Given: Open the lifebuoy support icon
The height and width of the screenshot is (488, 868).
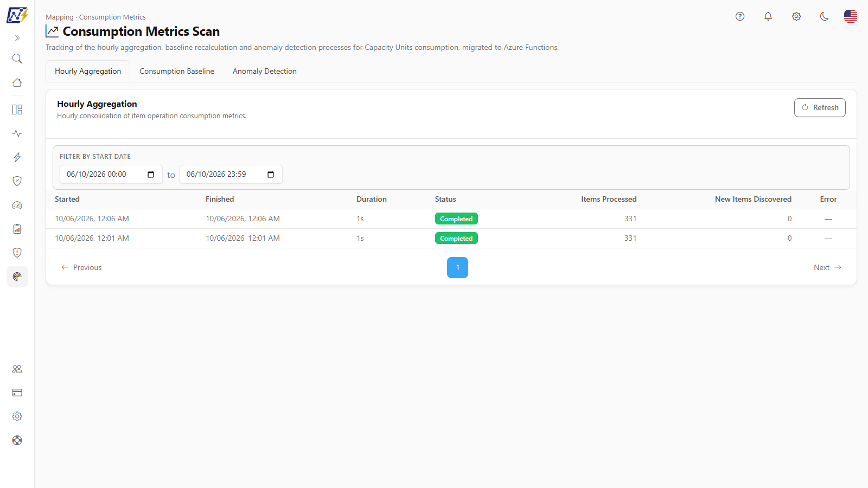Looking at the screenshot, I should tap(17, 440).
